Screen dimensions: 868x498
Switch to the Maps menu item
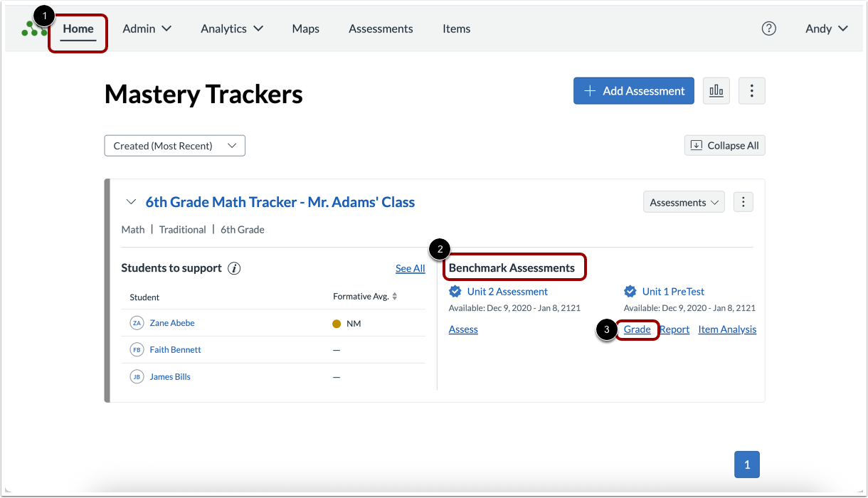coord(305,28)
